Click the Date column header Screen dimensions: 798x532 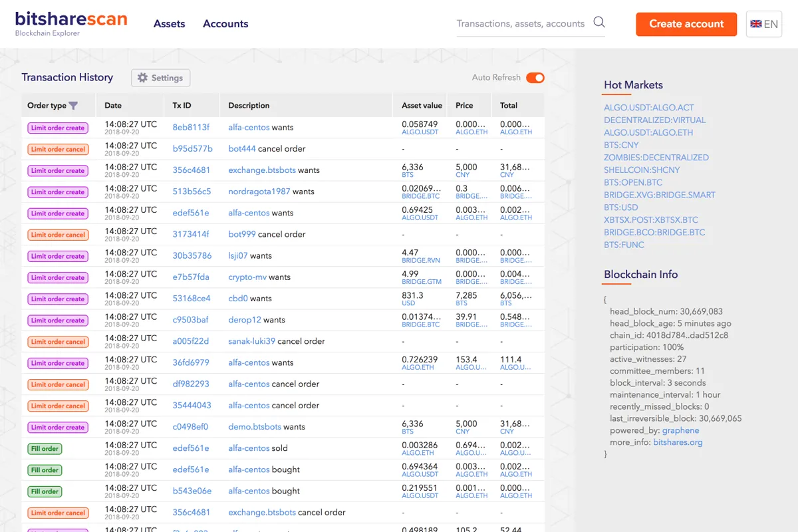(113, 106)
